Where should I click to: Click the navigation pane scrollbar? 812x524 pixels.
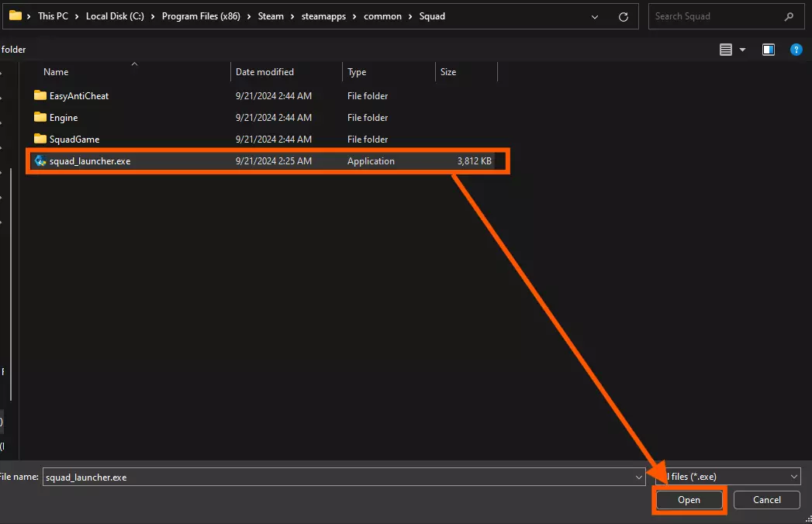click(10, 284)
